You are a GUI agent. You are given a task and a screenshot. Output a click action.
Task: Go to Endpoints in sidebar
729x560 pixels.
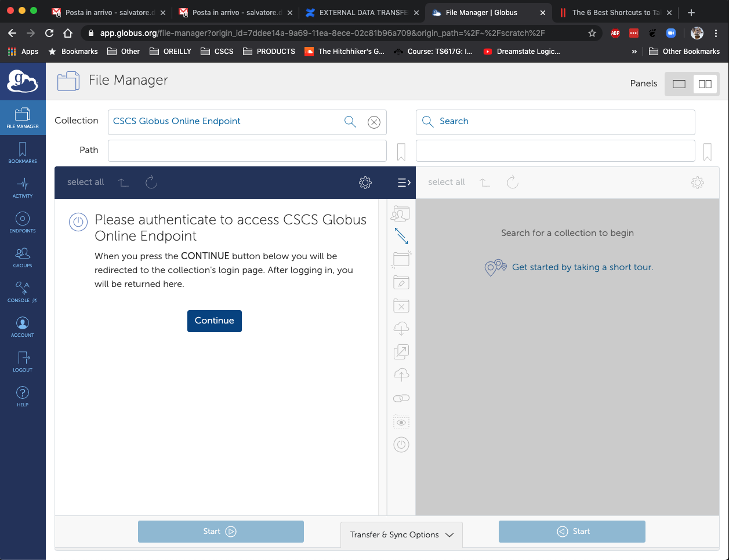point(23,223)
